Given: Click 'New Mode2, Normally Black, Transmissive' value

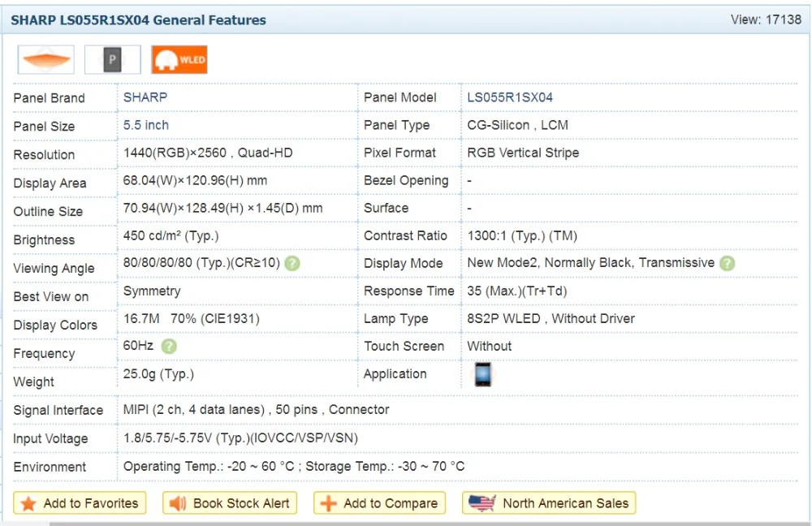Looking at the screenshot, I should 591,263.
